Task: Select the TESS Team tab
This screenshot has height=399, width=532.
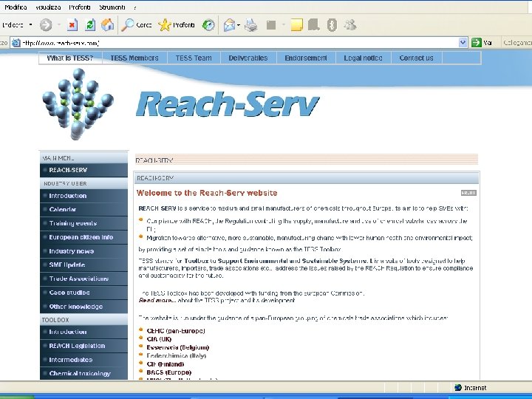Action: (x=194, y=58)
